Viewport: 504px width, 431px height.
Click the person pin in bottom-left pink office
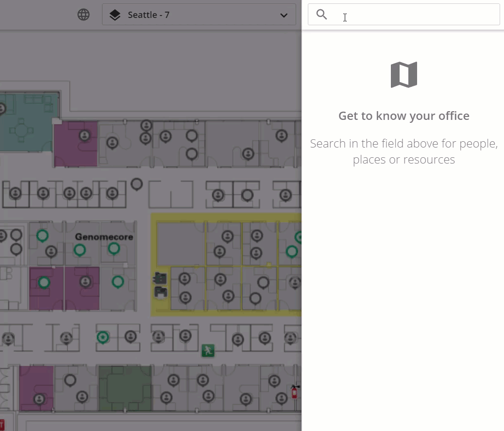[x=39, y=399]
